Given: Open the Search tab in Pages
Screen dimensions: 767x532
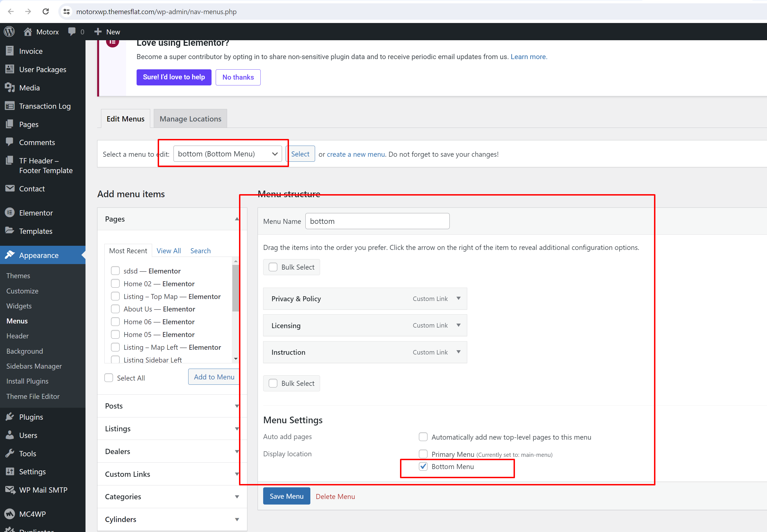Looking at the screenshot, I should click(x=200, y=251).
